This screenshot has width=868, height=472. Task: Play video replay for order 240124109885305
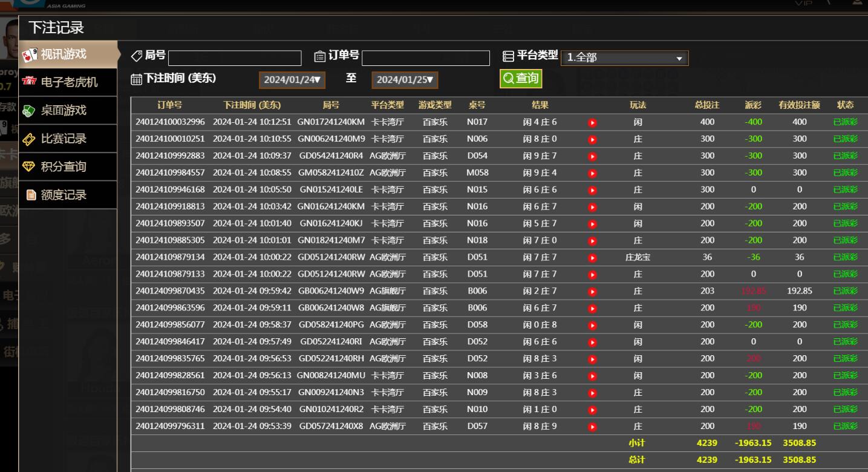592,241
